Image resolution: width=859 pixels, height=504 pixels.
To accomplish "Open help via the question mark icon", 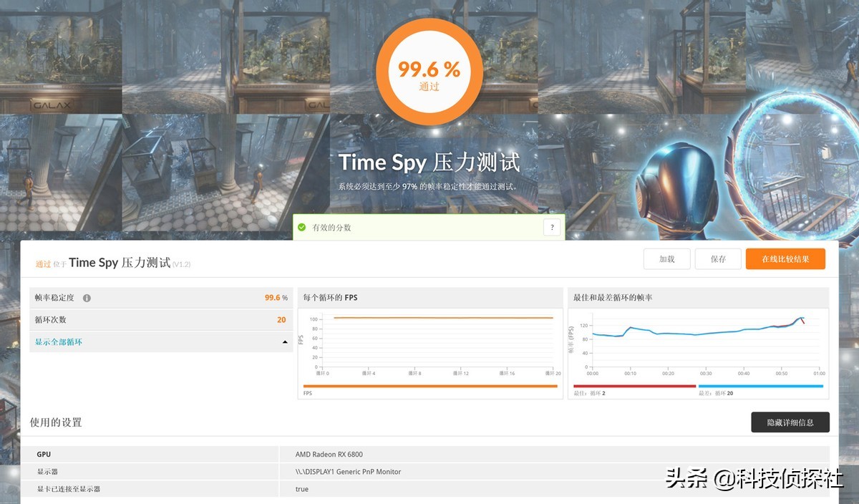I will [551, 226].
